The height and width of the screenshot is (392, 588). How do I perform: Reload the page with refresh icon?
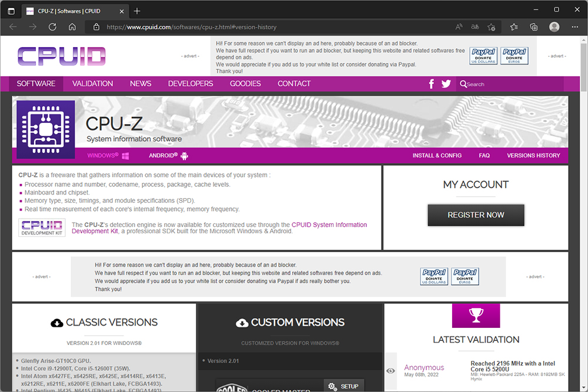coord(52,27)
